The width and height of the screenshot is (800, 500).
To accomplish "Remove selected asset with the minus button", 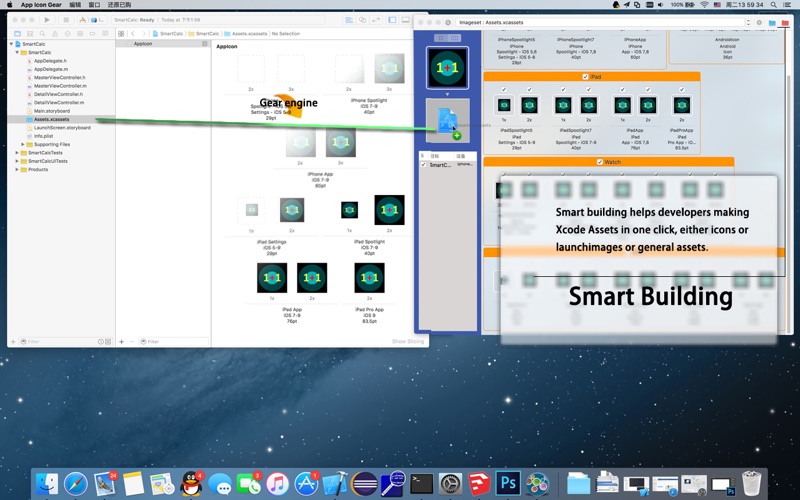I will pos(132,341).
